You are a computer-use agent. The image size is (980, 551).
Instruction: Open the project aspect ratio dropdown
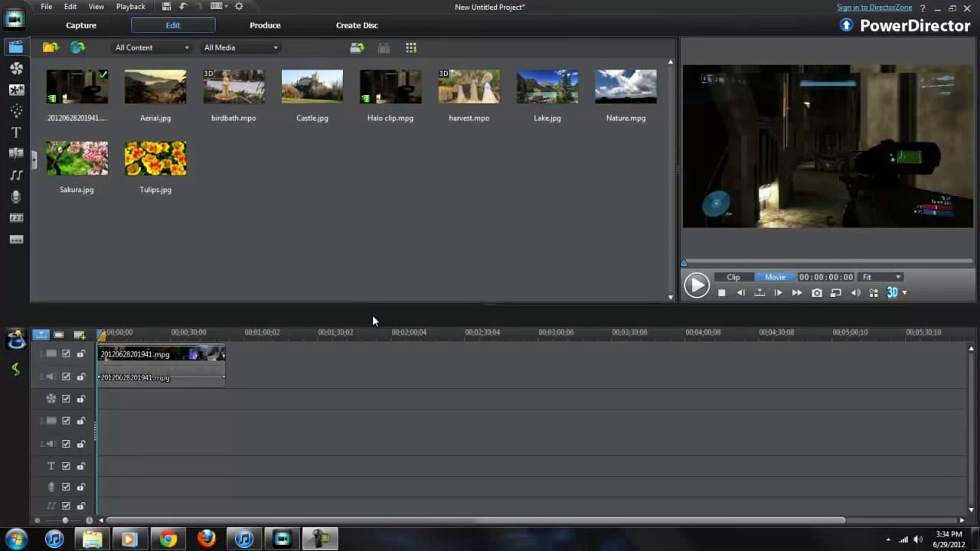pyautogui.click(x=218, y=6)
